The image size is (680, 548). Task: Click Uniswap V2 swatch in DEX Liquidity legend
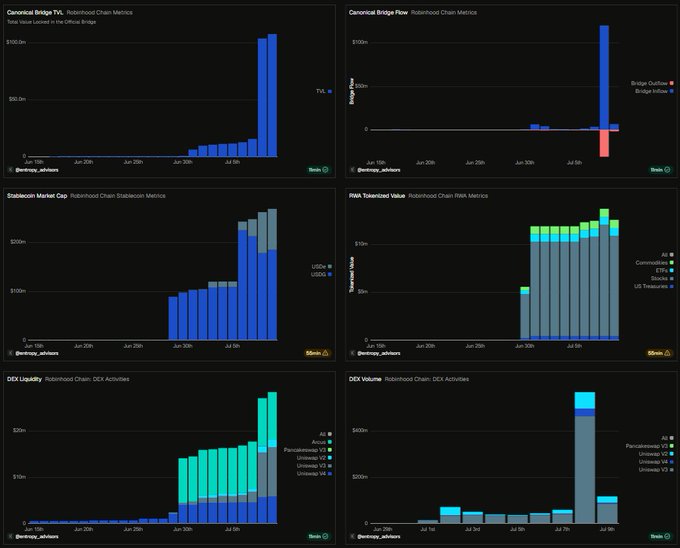click(x=330, y=458)
